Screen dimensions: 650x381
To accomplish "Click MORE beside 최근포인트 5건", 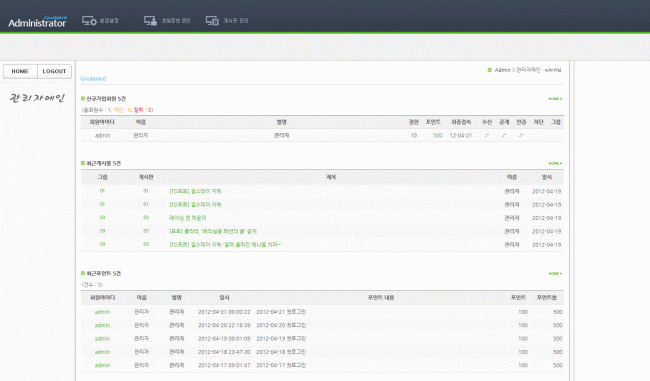I will pos(555,274).
